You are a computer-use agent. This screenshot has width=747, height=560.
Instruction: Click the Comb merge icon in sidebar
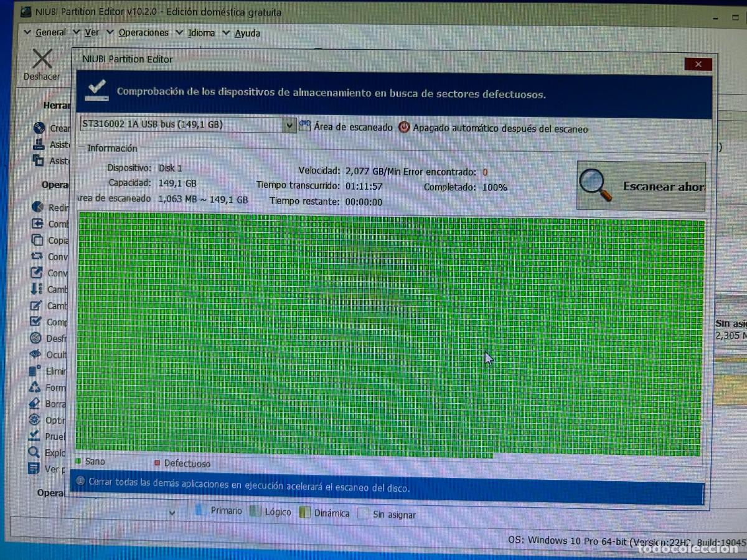(x=37, y=223)
